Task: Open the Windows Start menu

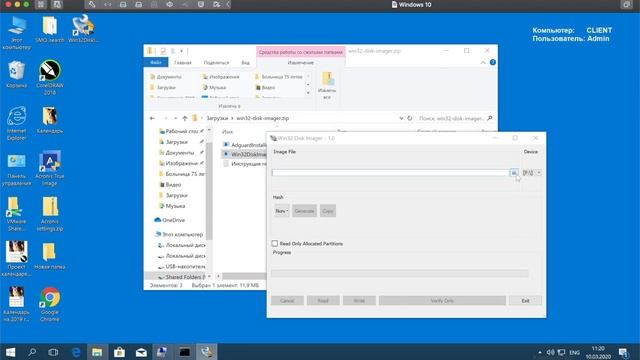Action: click(11, 352)
